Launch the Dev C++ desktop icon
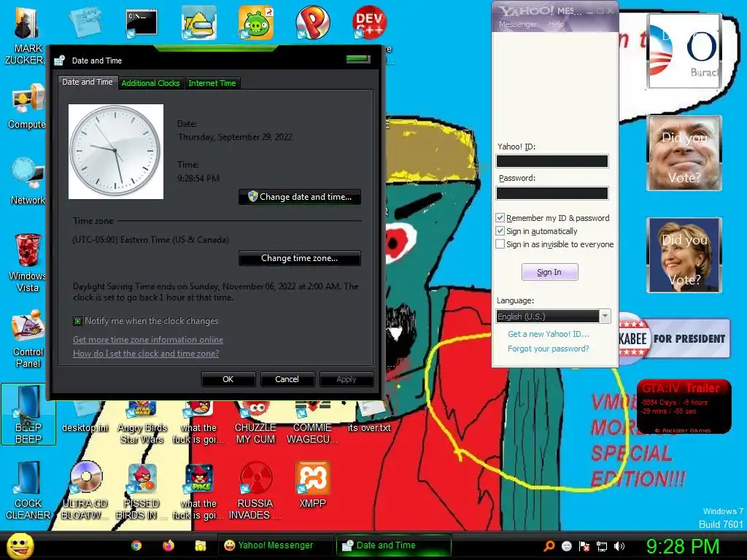 [x=369, y=23]
